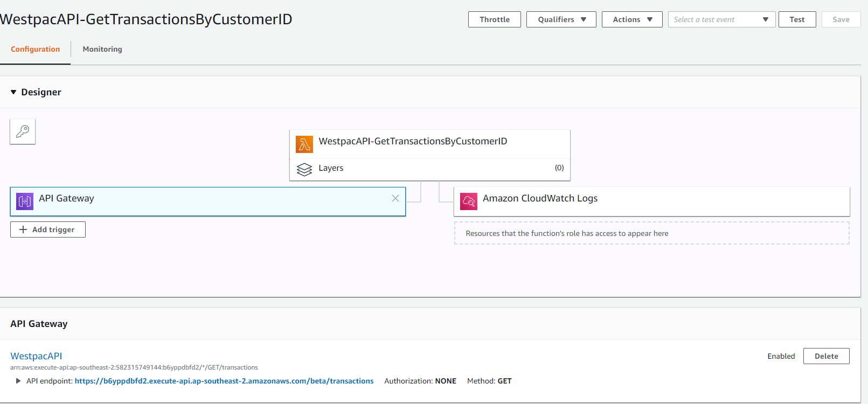Click the orange Lambda function icon
Viewport: 868px width, 404px height.
click(x=304, y=144)
